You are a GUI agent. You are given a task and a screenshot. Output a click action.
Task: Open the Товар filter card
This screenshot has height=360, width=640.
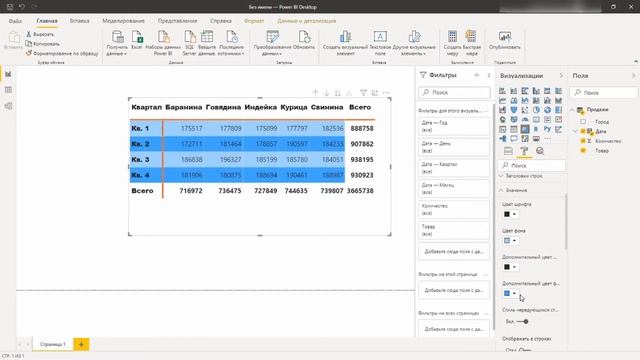point(454,230)
